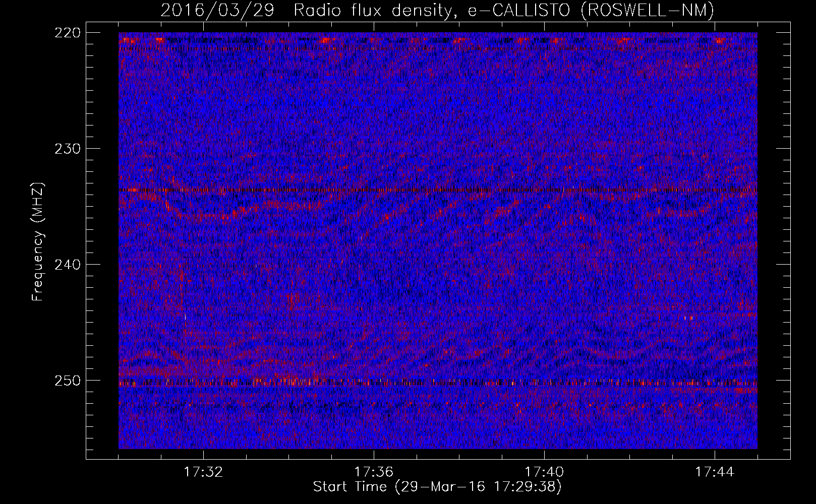Click the 17:36 time tick label

tap(374, 472)
